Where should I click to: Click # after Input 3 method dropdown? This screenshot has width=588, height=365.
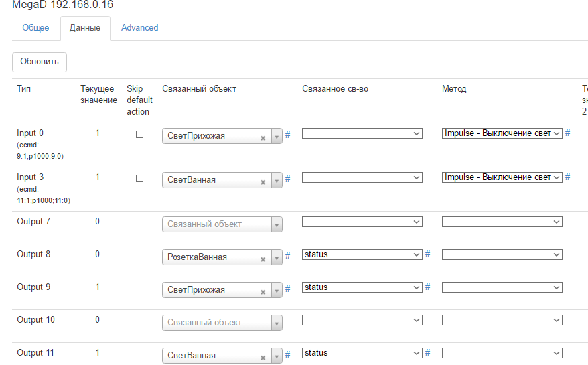tap(568, 177)
